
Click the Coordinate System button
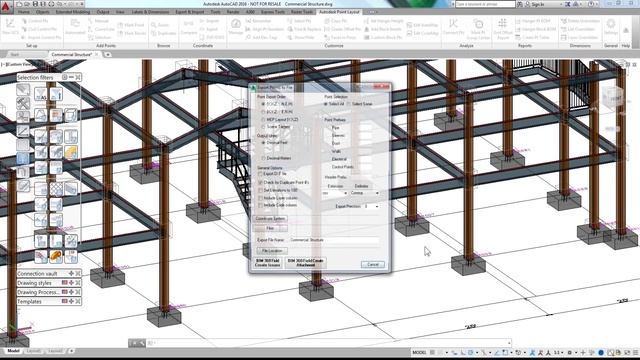tap(270, 219)
